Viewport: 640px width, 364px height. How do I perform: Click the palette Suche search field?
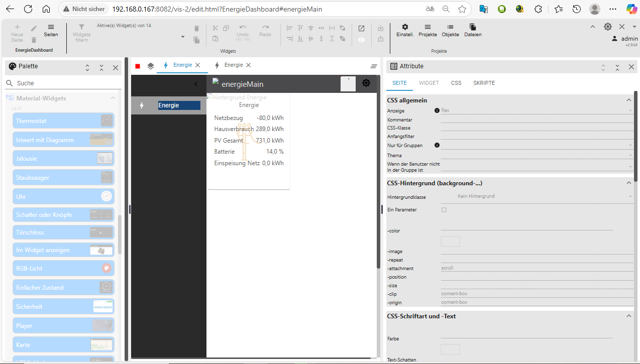(x=65, y=83)
